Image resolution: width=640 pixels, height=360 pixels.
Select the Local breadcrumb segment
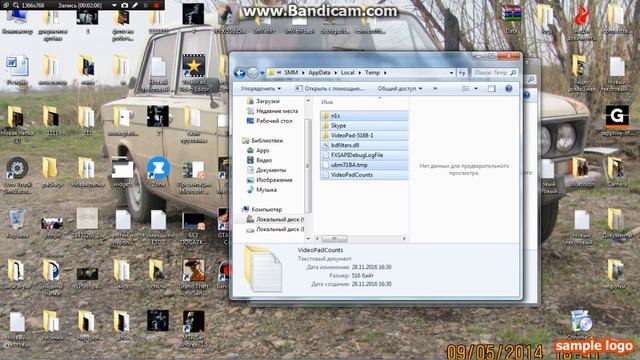[x=347, y=73]
